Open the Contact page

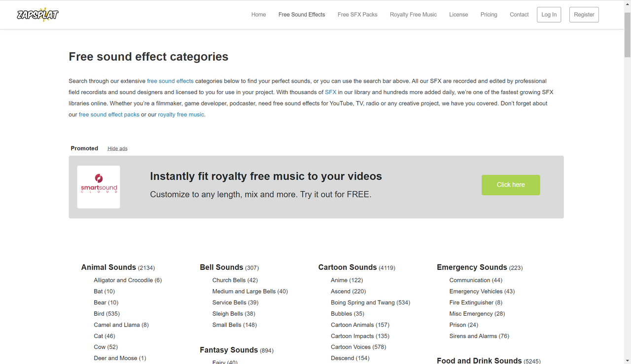coord(519,14)
